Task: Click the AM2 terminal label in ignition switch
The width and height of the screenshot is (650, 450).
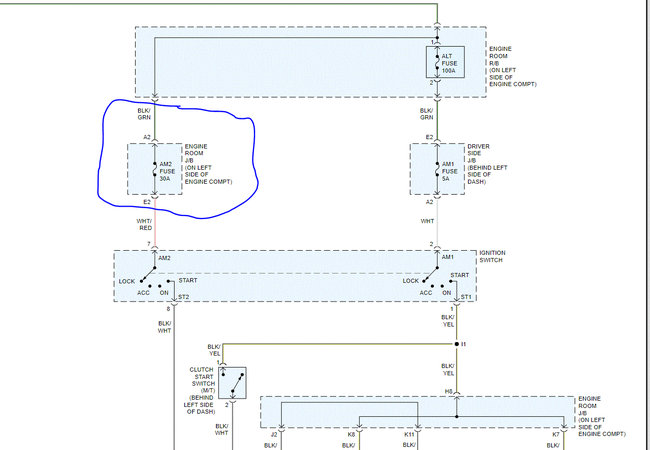Action: click(x=164, y=258)
